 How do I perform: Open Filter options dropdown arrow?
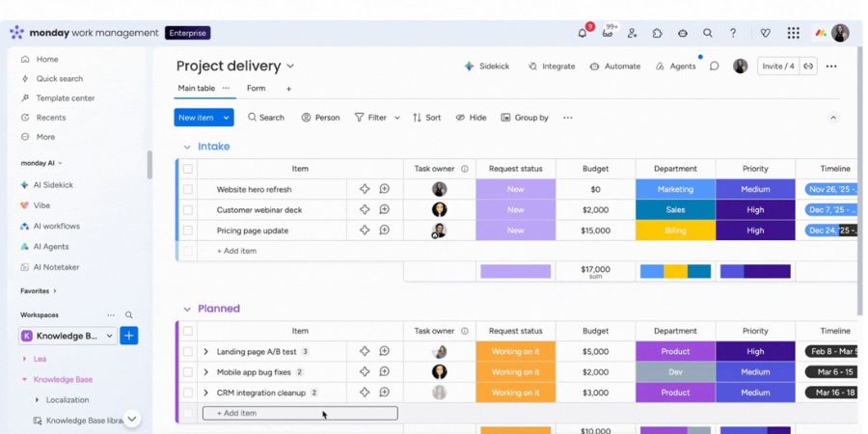(x=397, y=118)
